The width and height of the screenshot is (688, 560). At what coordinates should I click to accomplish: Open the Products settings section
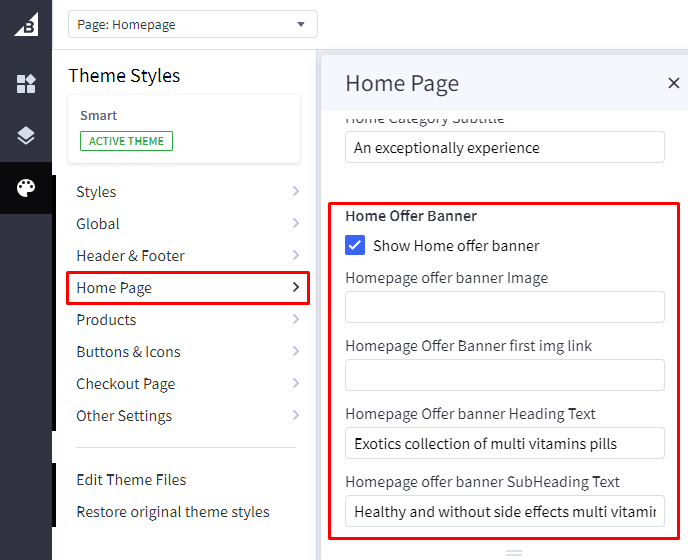click(187, 320)
